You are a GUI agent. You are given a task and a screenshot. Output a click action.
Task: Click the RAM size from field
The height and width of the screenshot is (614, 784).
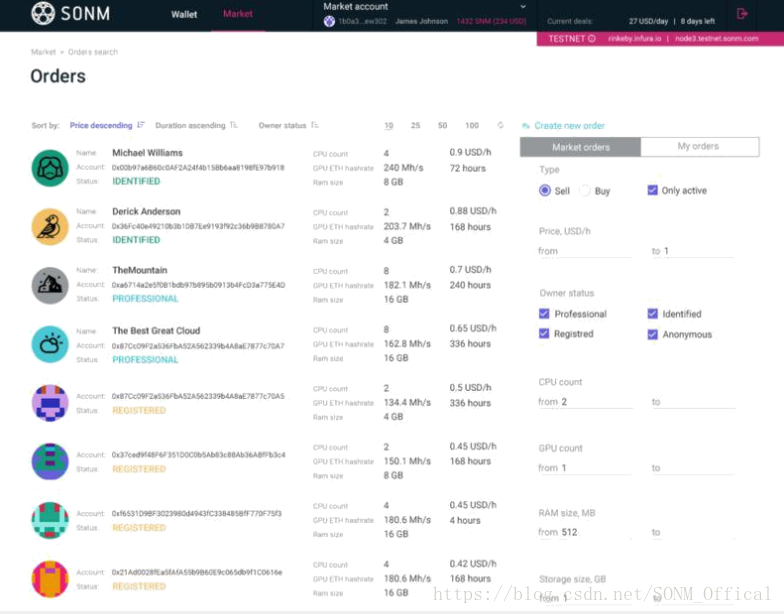pos(584,532)
